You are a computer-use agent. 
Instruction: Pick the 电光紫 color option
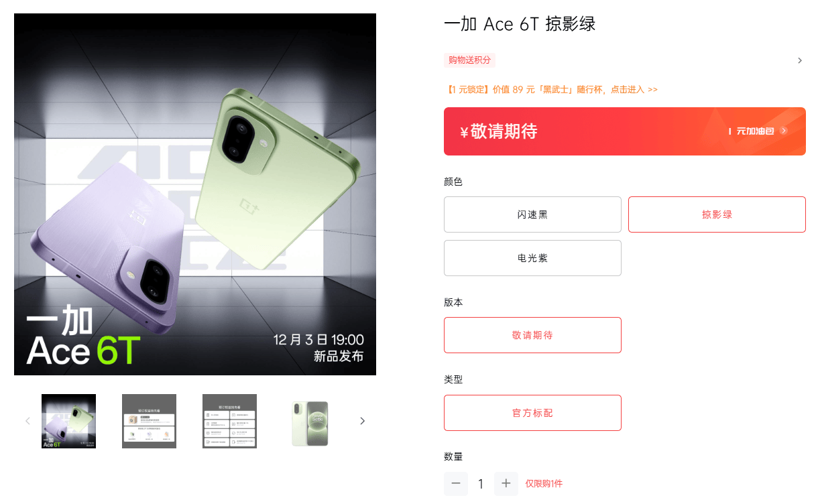coord(532,258)
